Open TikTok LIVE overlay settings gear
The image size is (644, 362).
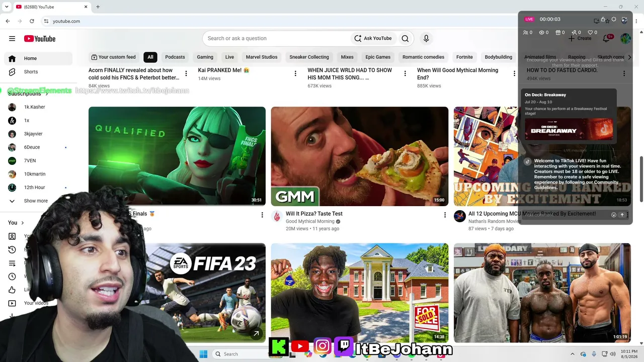point(613,20)
